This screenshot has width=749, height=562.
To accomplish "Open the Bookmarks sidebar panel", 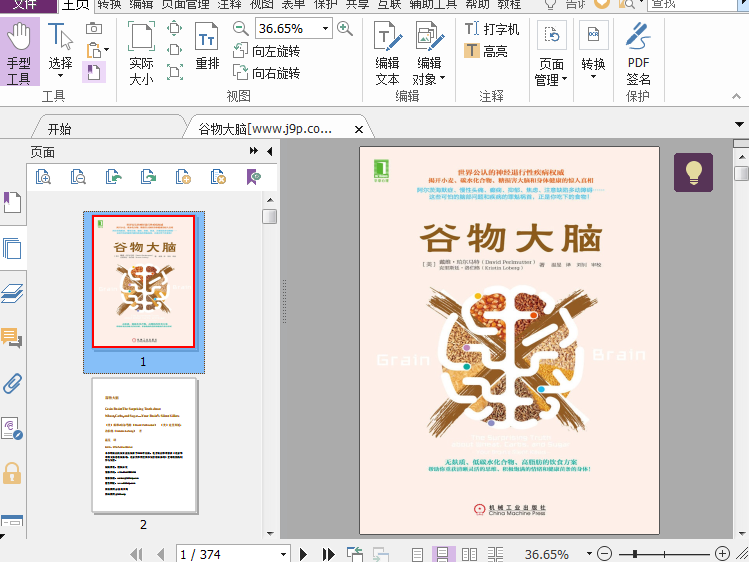I will coord(12,202).
